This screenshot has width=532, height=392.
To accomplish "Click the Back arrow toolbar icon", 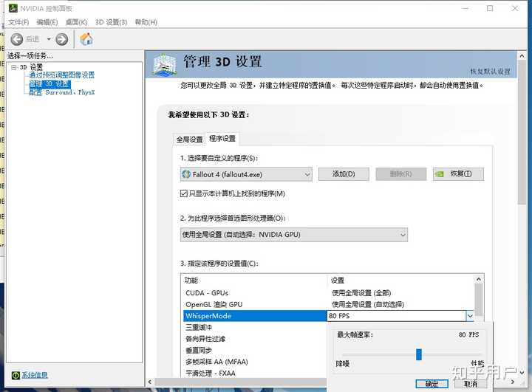I will 16,39.
